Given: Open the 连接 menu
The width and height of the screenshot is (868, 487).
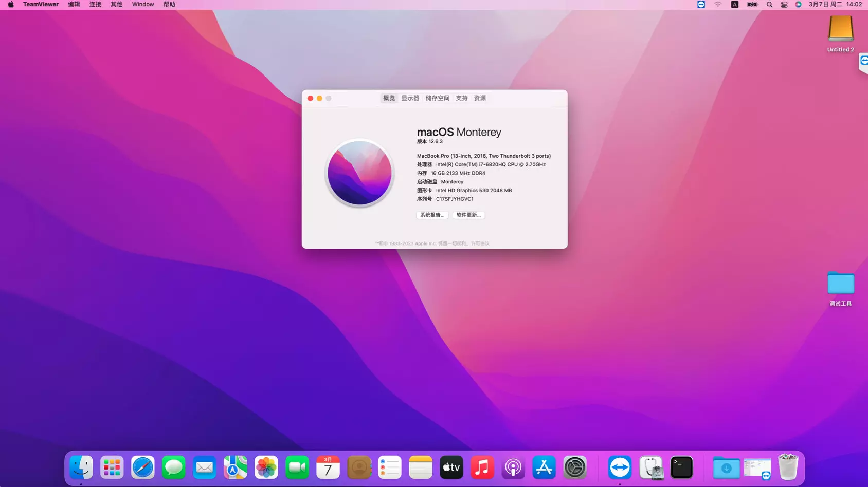Looking at the screenshot, I should click(95, 4).
